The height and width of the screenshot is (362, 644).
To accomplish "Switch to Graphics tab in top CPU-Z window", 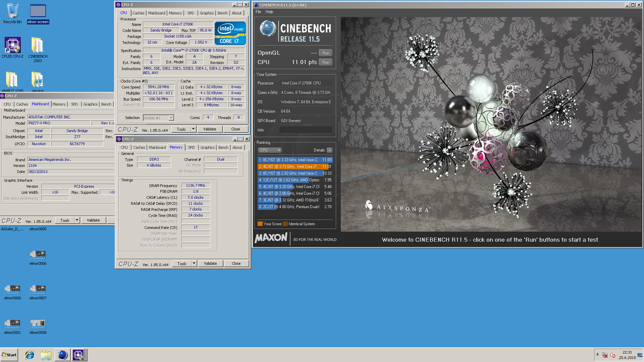I will click(207, 13).
